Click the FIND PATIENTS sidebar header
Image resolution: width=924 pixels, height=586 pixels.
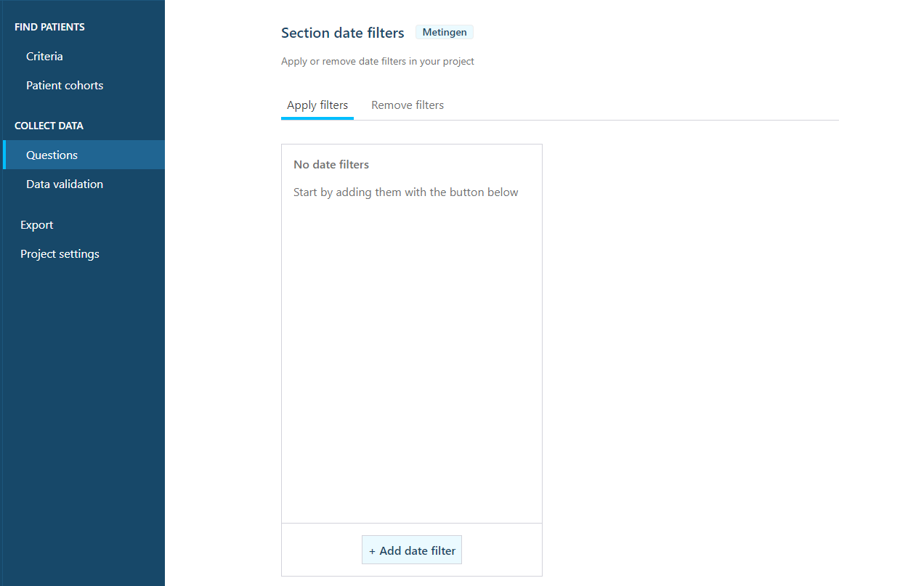coord(49,27)
